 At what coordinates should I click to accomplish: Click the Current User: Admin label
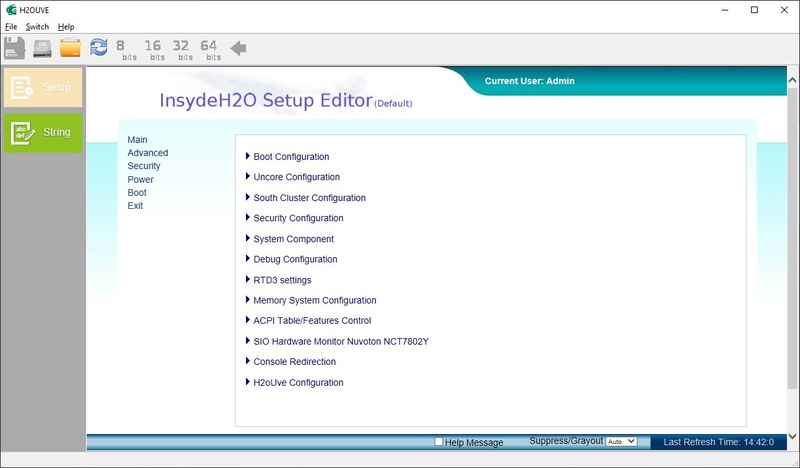coord(530,81)
